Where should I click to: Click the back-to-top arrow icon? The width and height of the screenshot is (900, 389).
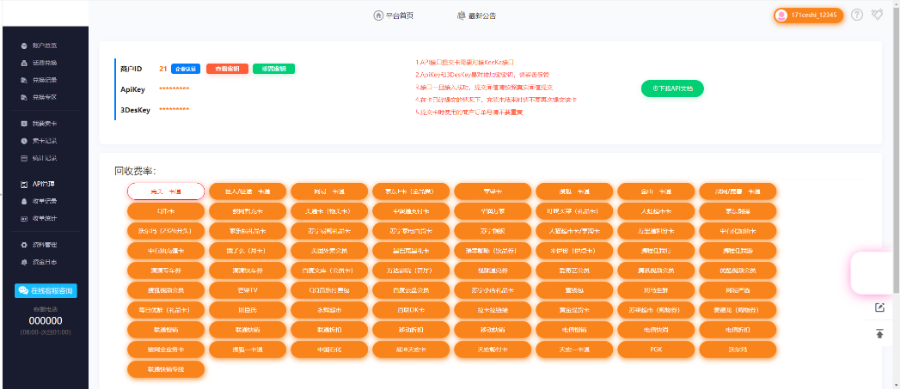coord(879,333)
